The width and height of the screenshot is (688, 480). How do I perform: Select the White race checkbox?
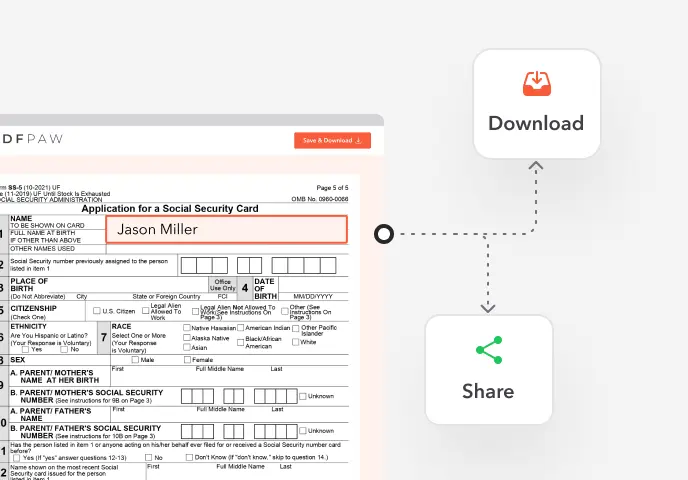(296, 341)
